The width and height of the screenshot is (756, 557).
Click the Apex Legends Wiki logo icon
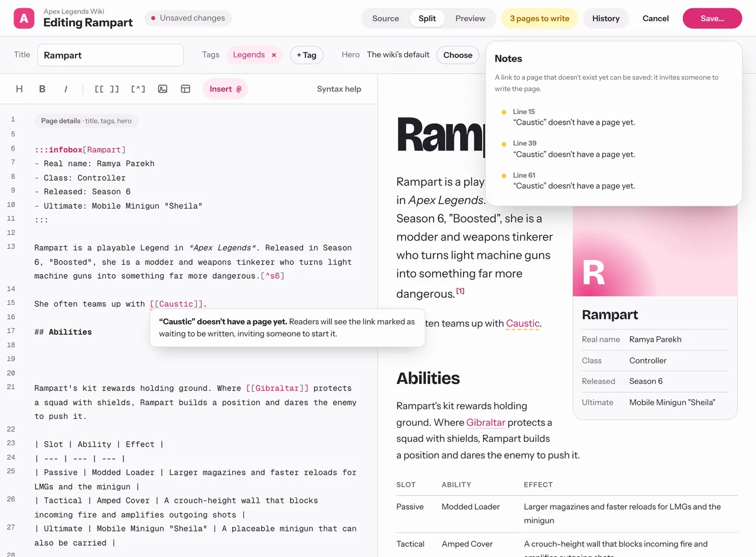point(24,18)
